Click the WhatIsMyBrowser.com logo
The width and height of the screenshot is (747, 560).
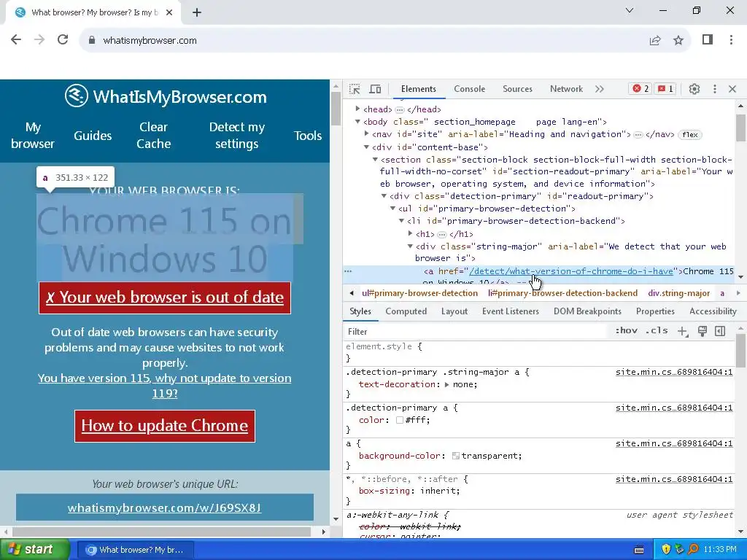(x=166, y=97)
